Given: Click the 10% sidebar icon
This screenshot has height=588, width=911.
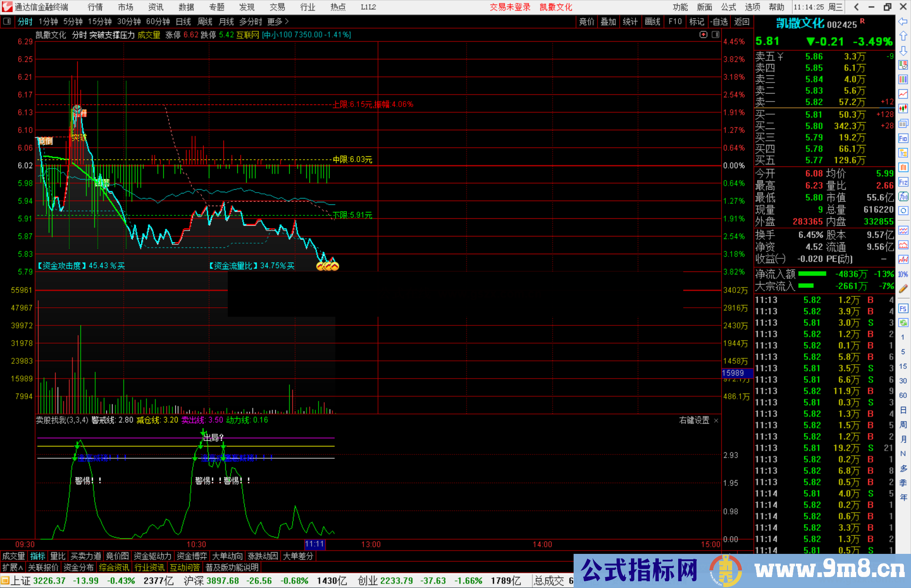Looking at the screenshot, I should tap(903, 274).
